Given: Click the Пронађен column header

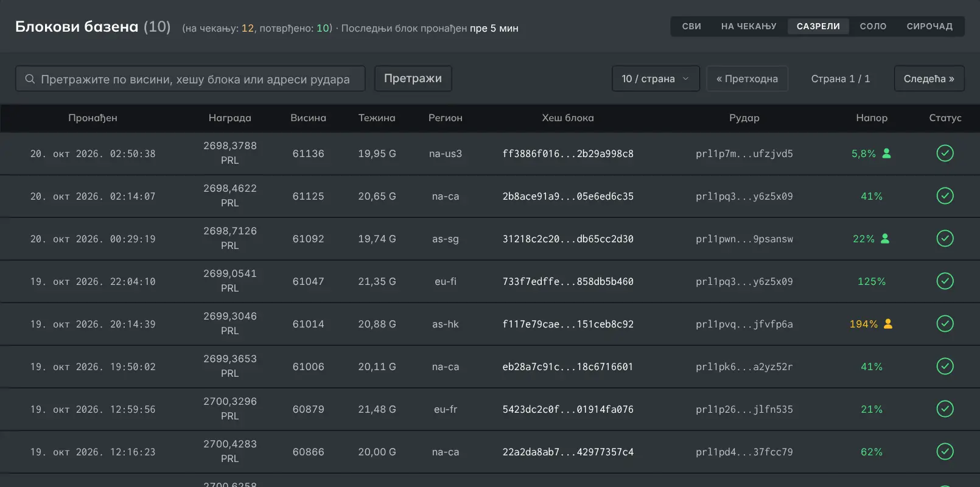Looking at the screenshot, I should [93, 118].
